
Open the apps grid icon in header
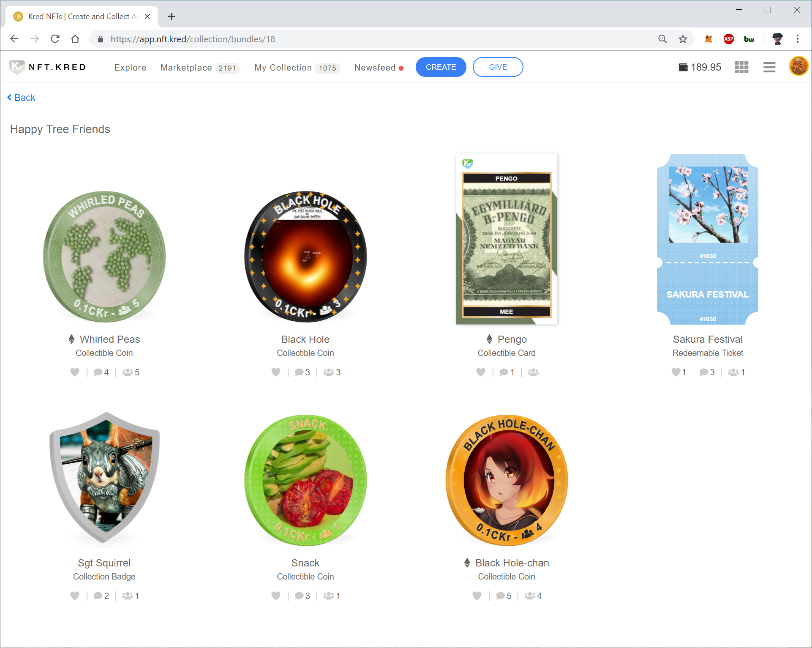741,67
